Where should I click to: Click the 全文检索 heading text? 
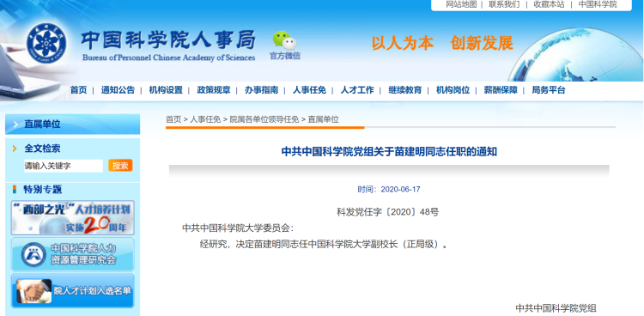(x=42, y=149)
